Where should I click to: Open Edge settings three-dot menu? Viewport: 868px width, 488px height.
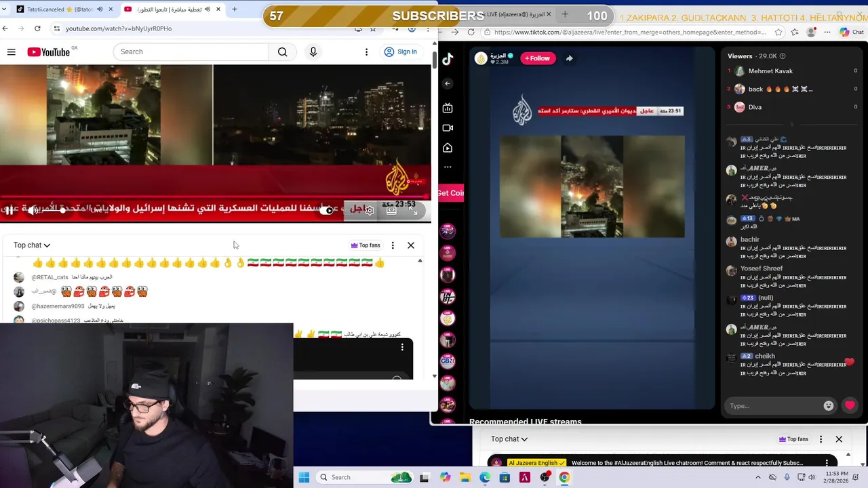point(829,32)
